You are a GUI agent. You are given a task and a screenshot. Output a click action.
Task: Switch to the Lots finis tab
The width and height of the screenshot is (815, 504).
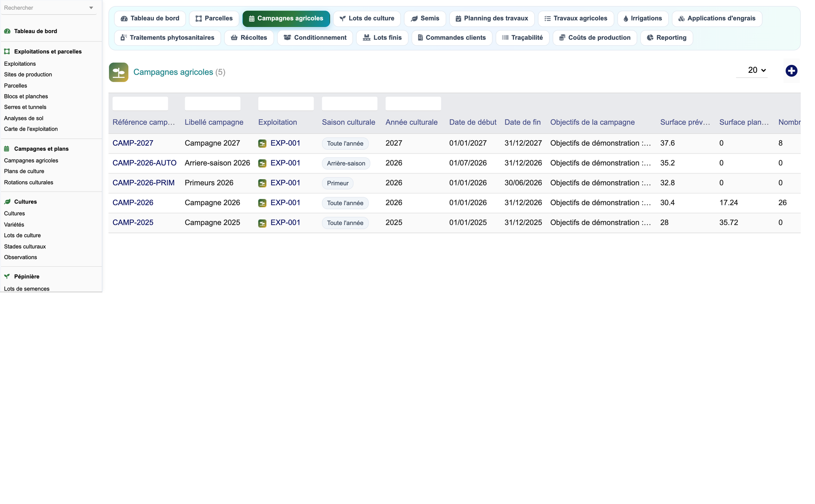(382, 38)
